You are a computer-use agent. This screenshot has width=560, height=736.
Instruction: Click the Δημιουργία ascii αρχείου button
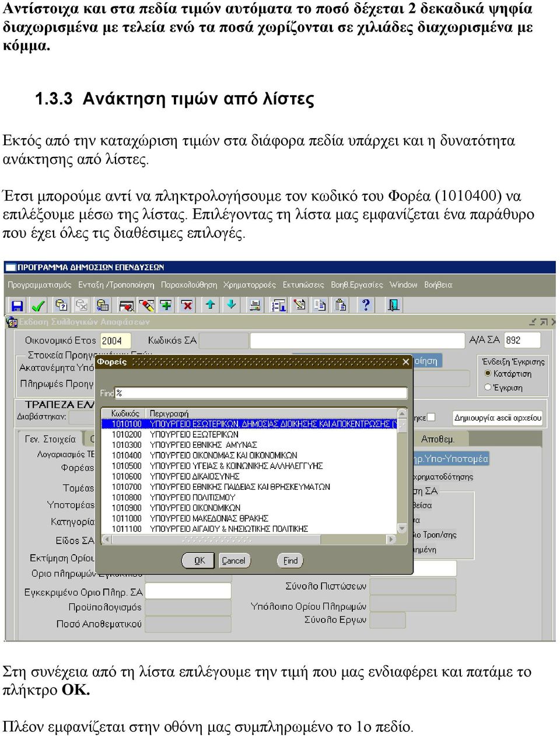point(498,418)
